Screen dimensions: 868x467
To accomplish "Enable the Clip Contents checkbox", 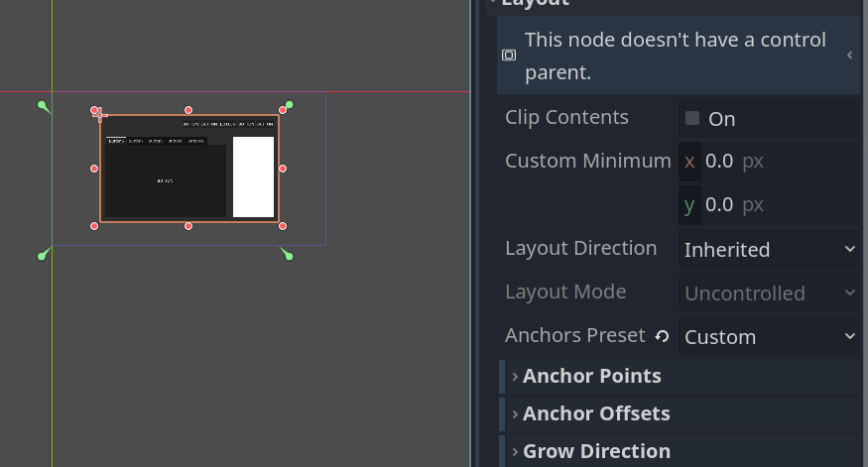I will [x=692, y=118].
